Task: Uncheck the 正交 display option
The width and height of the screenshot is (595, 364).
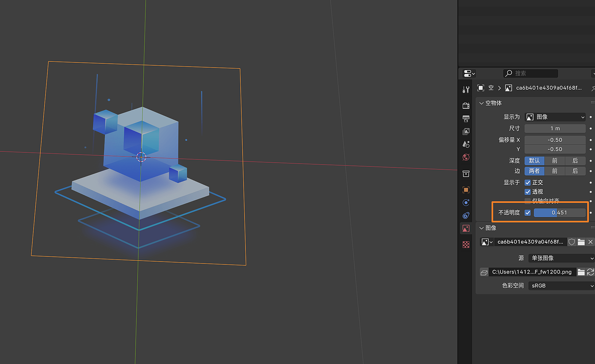Action: coord(528,182)
